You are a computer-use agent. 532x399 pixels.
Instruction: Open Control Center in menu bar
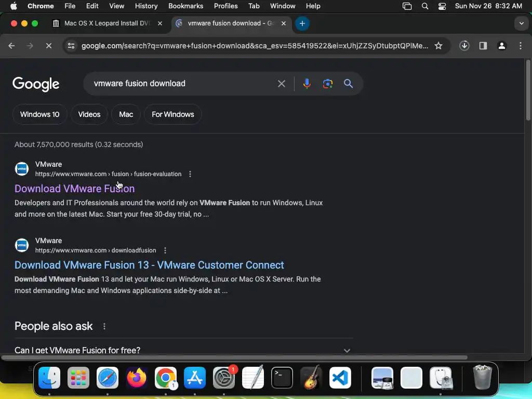point(442,6)
